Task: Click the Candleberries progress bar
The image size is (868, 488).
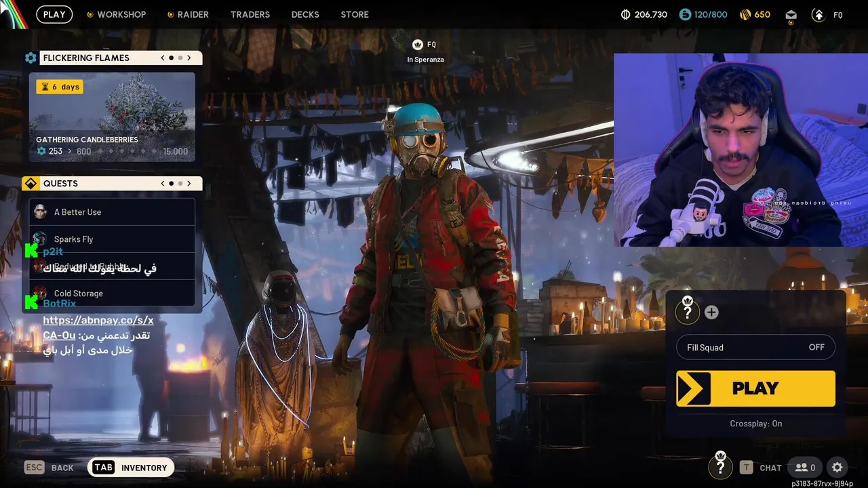Action: (112, 151)
